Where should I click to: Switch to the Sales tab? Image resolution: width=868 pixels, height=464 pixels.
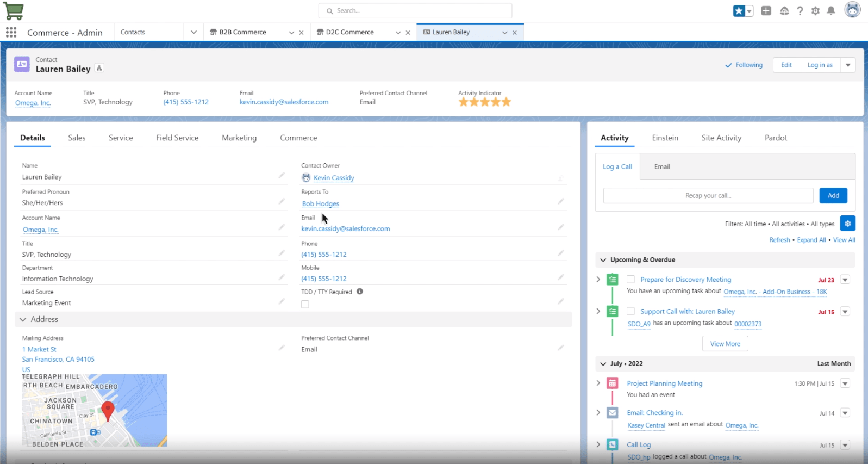(x=77, y=138)
